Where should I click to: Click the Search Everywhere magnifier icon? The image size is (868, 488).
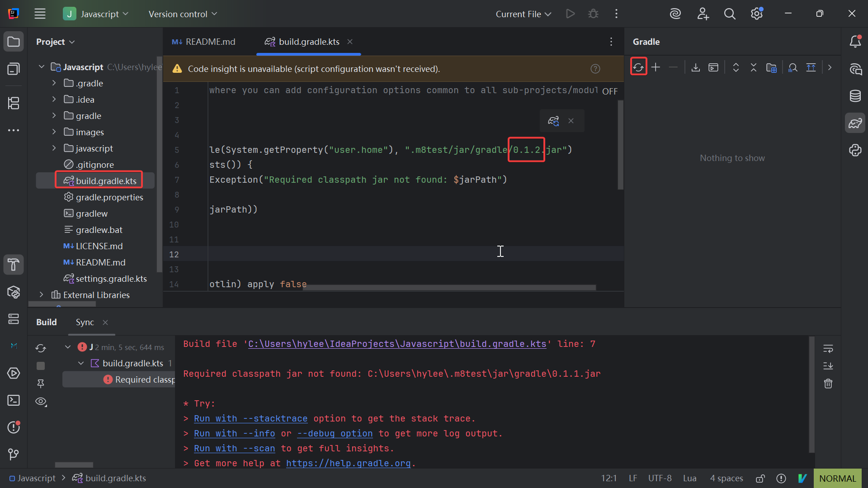coord(729,14)
